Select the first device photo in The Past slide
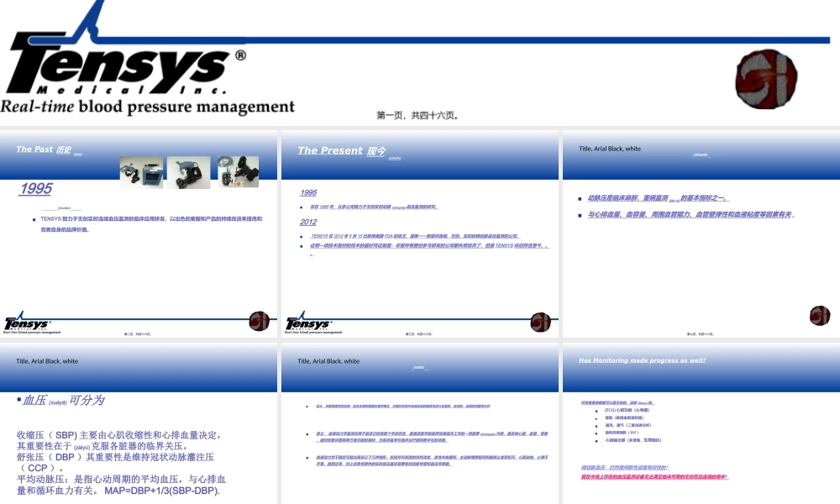The width and height of the screenshot is (840, 504). [140, 171]
